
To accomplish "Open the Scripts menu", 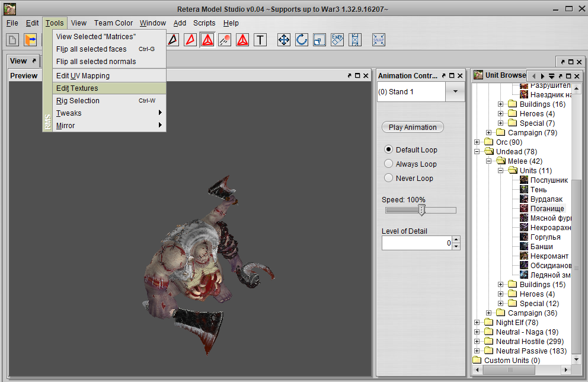I will point(204,23).
